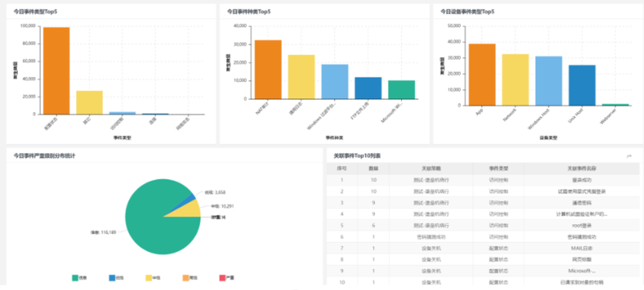Toggle the blue 低级 legend item
The image size is (644, 290).
point(116,278)
